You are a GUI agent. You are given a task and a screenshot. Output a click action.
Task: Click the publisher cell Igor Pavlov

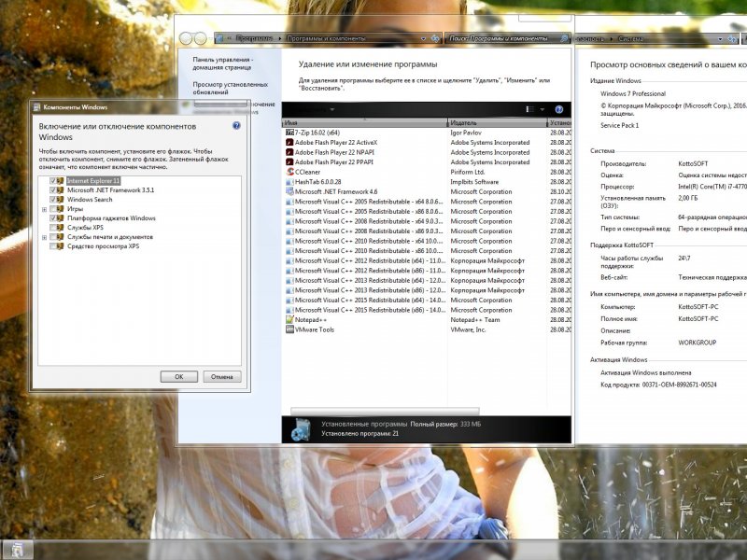click(465, 133)
